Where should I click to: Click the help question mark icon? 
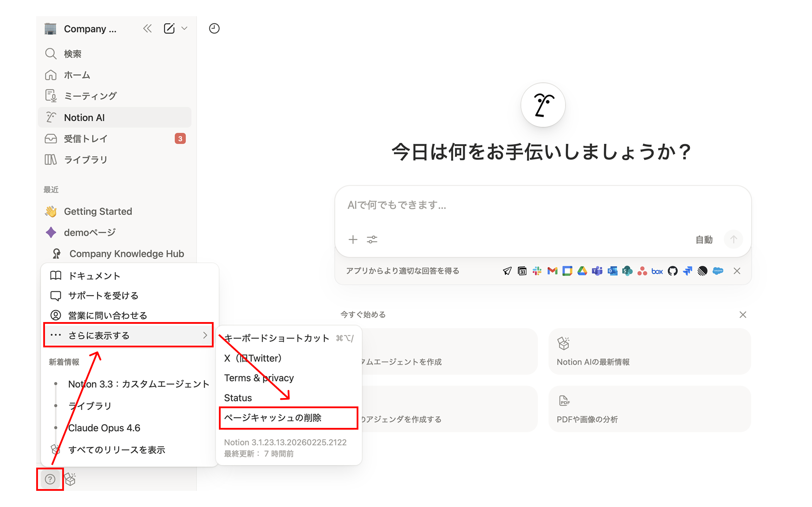coord(50,479)
